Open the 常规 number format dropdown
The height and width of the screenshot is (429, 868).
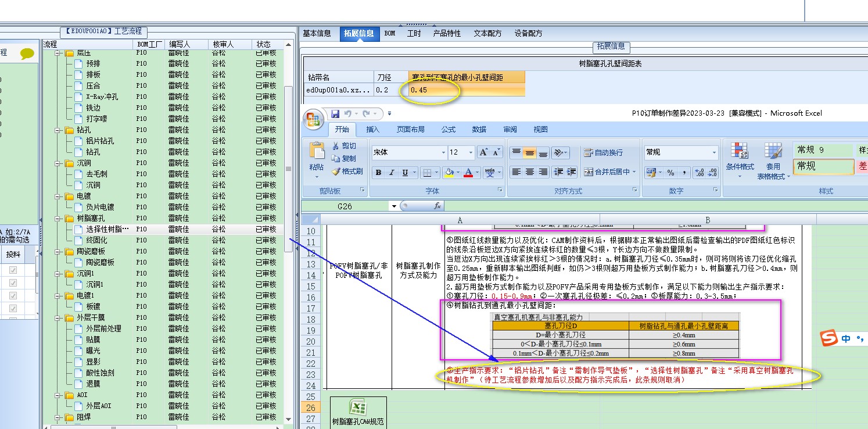714,152
